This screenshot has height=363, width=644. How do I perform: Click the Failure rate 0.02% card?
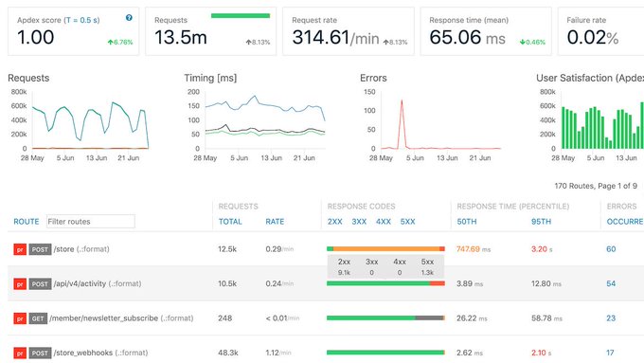coord(600,31)
